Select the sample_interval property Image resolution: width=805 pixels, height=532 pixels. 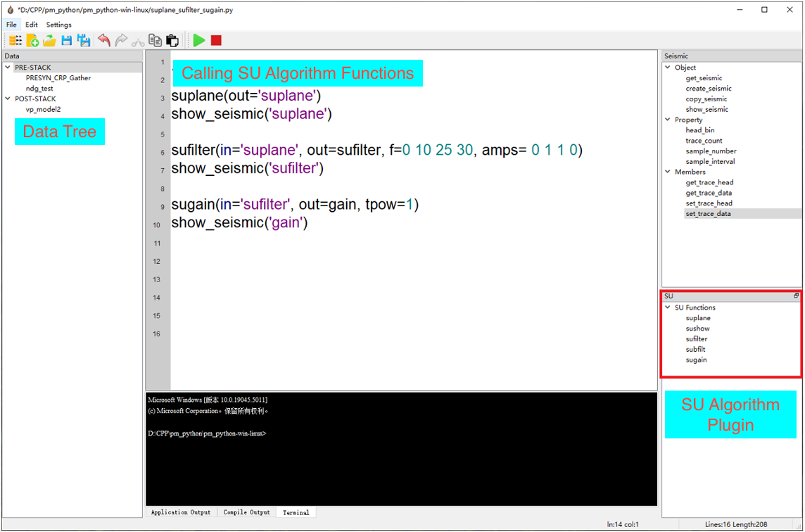[x=710, y=161]
